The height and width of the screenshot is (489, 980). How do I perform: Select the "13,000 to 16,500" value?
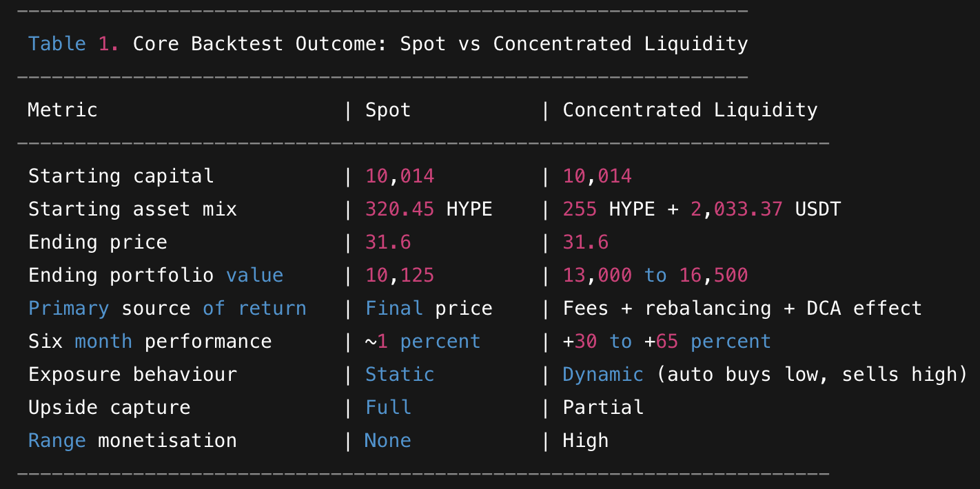tap(655, 275)
